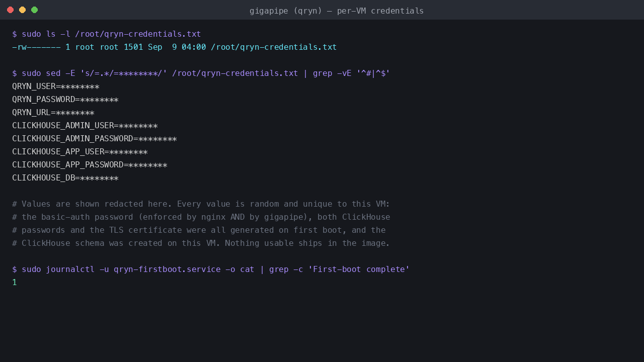The height and width of the screenshot is (362, 644).
Task: Click comment line 'Values are shown redacted here'
Action: [201, 204]
